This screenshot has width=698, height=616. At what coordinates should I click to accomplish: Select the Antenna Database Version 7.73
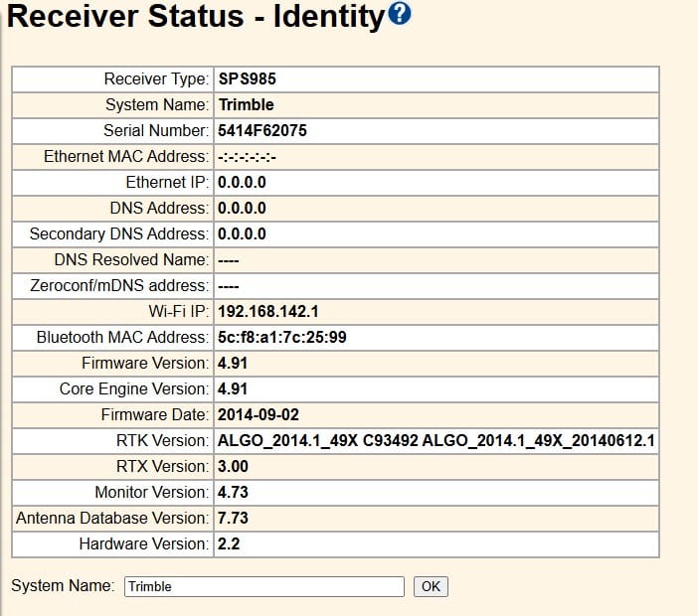[x=233, y=518]
